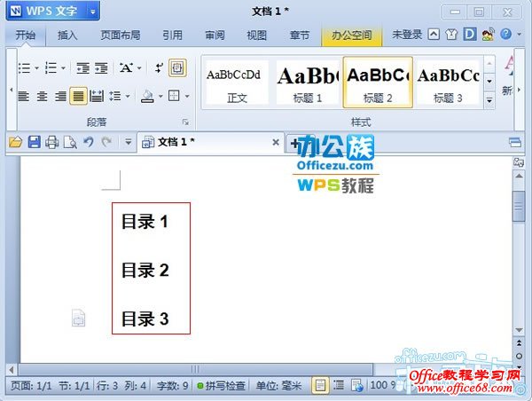Center the paragraph text

click(x=42, y=96)
